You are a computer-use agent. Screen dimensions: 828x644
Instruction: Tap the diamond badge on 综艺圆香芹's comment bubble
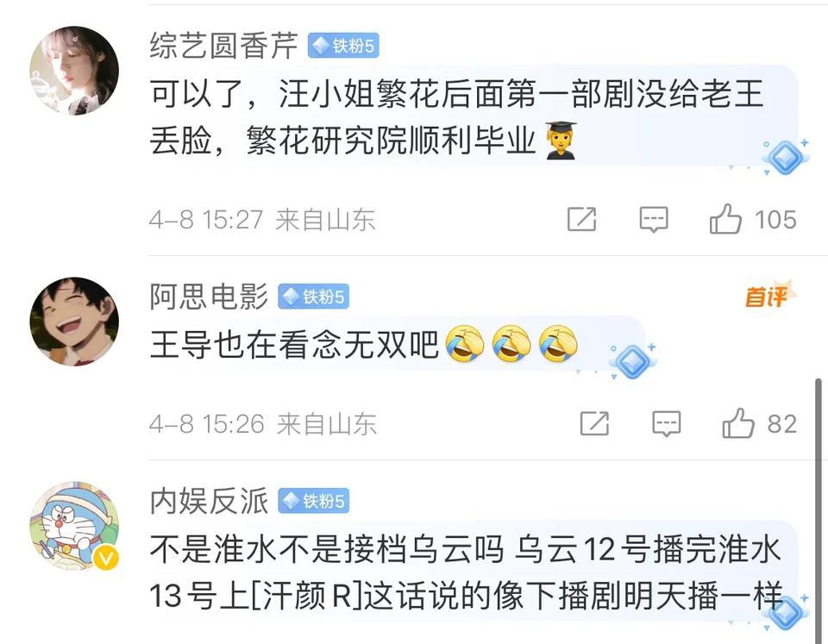(x=785, y=157)
